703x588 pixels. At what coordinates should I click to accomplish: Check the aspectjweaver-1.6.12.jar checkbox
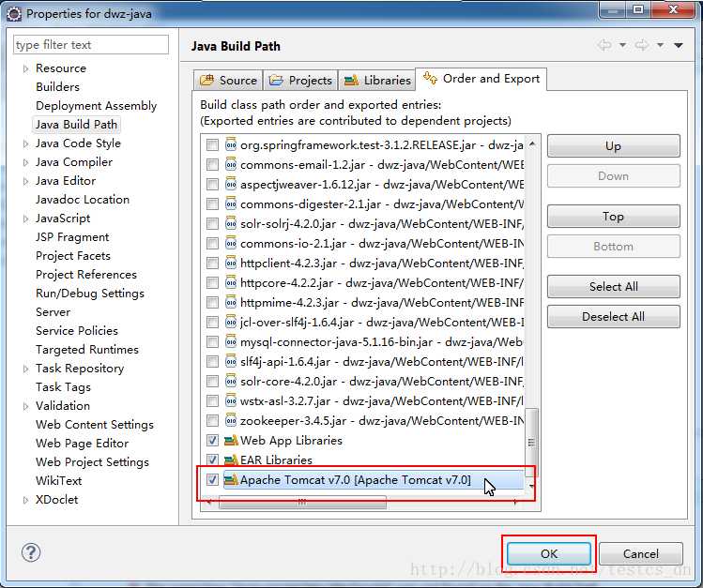click(212, 185)
